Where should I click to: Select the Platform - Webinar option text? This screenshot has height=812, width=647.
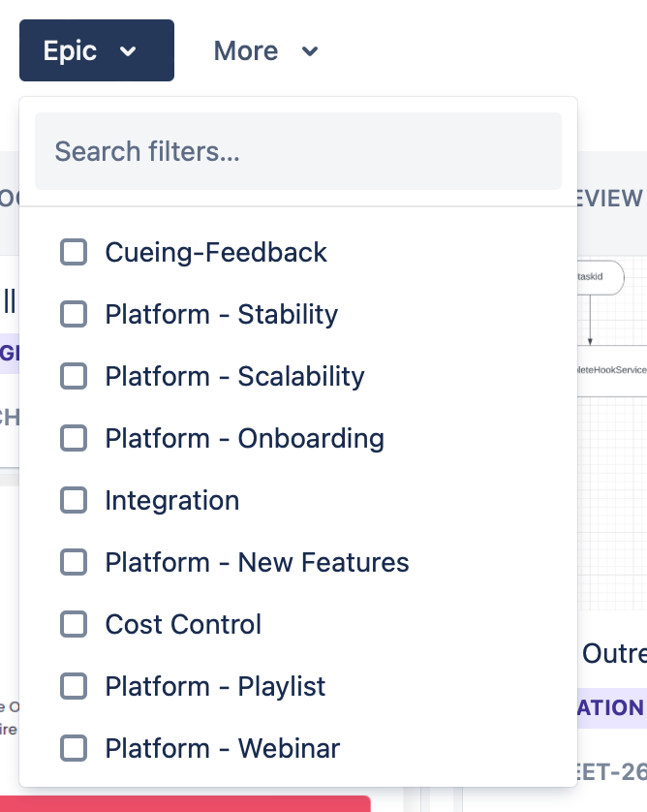coord(223,749)
